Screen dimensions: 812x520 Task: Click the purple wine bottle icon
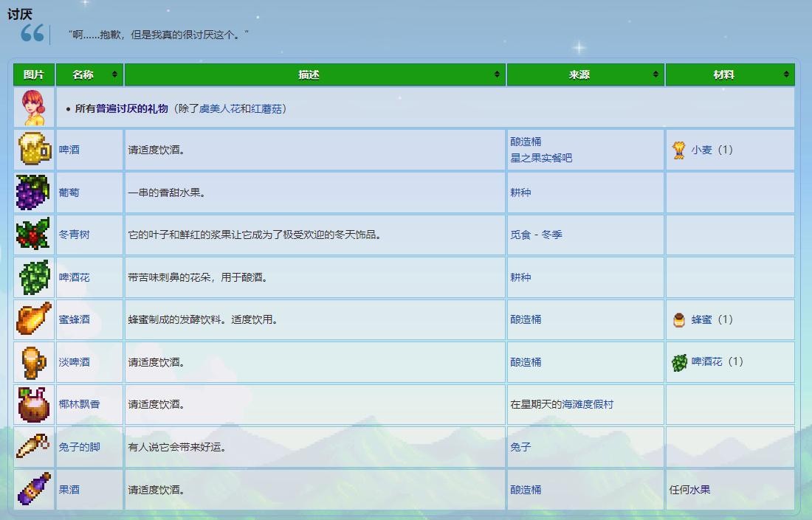coord(33,489)
